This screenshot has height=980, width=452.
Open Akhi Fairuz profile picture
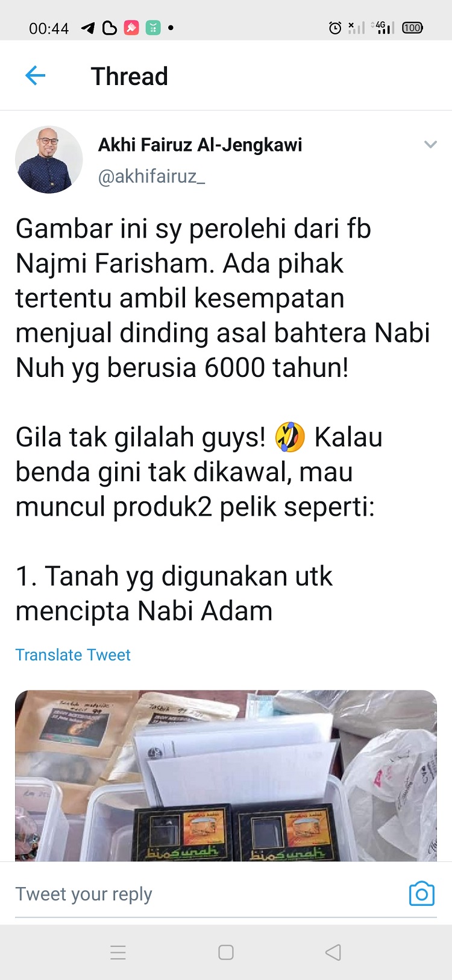point(49,160)
